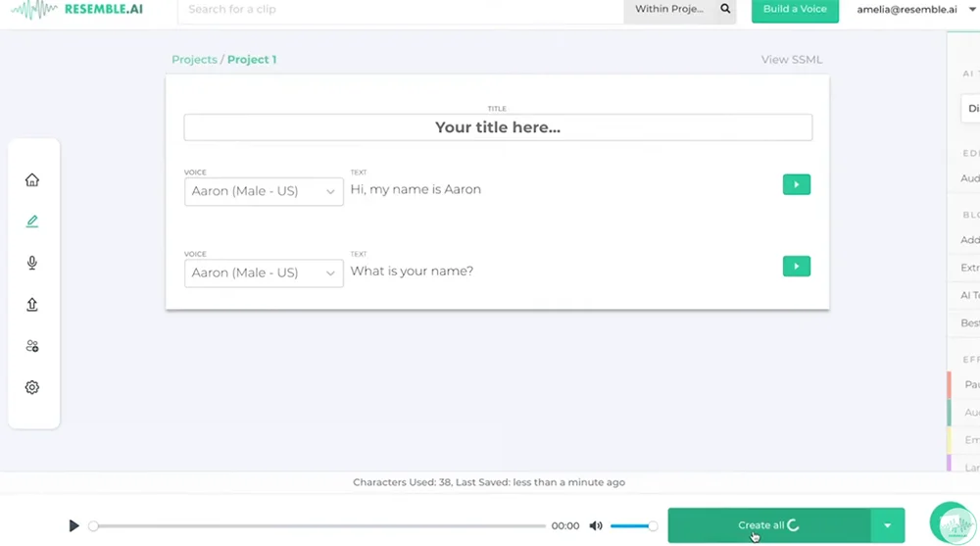
Task: Open the settings gear icon
Action: coord(32,387)
